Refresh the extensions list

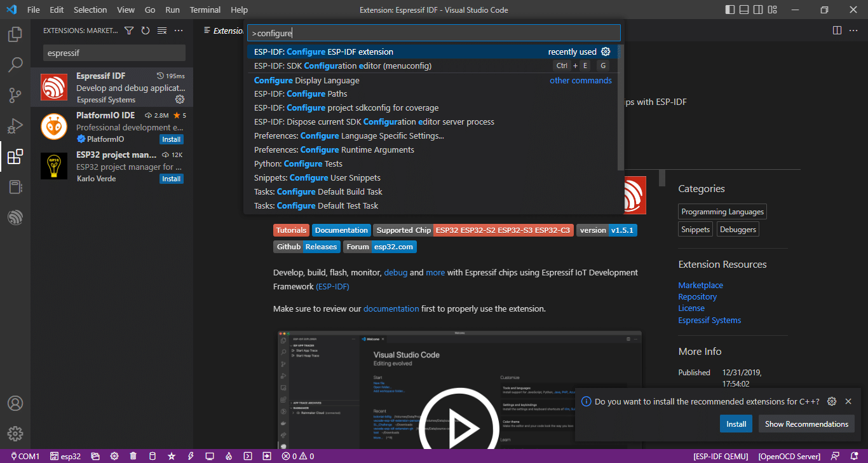tap(146, 31)
